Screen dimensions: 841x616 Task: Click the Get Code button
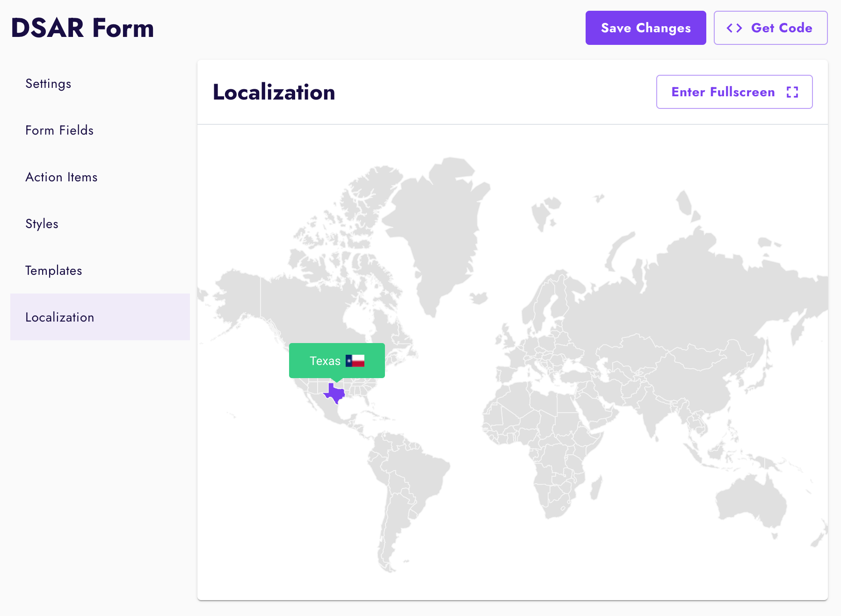pyautogui.click(x=770, y=28)
